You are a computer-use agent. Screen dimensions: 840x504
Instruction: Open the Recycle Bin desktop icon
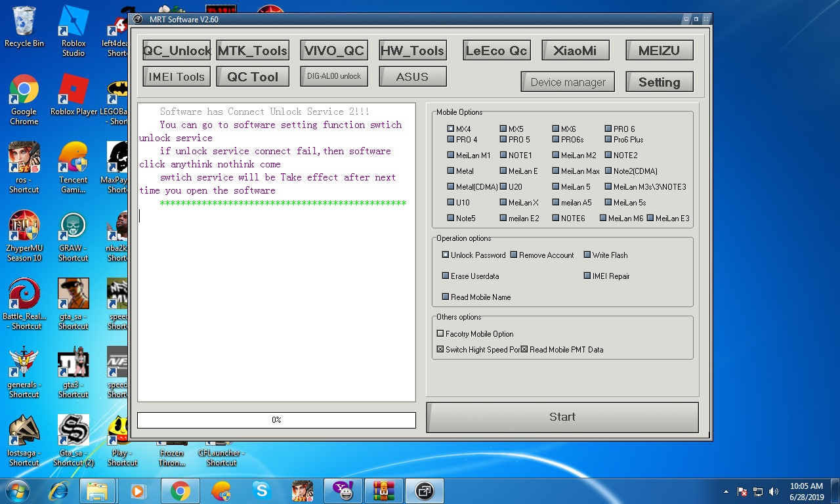24,26
